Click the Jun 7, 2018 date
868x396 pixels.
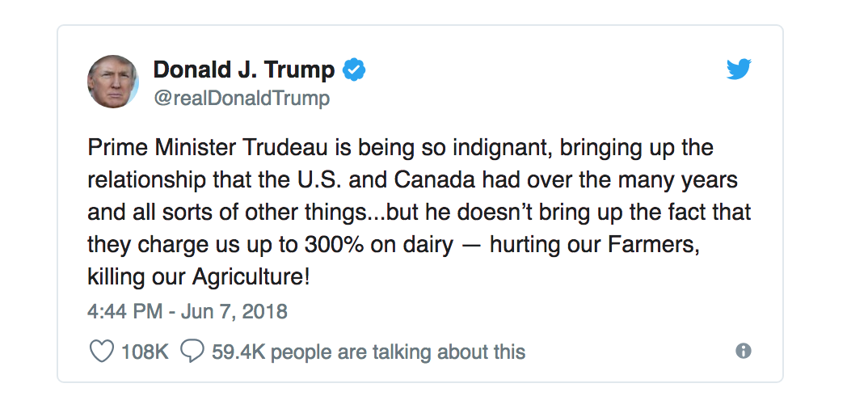pyautogui.click(x=233, y=310)
